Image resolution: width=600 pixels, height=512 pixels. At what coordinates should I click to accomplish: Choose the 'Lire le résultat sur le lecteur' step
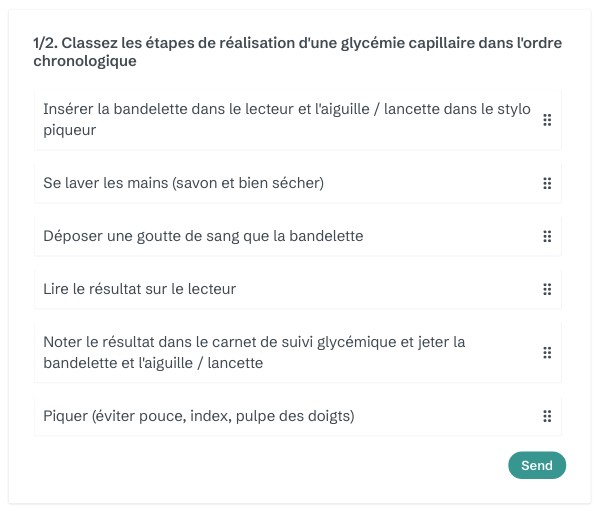(x=139, y=289)
